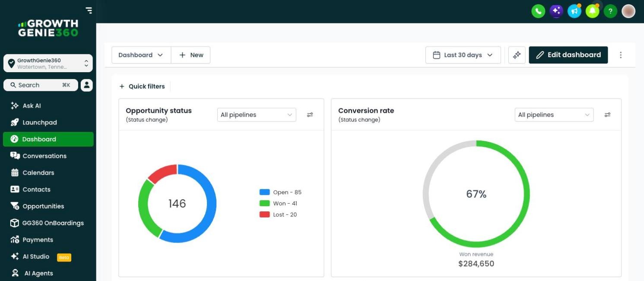
Task: Add Quick filters
Action: click(x=142, y=86)
